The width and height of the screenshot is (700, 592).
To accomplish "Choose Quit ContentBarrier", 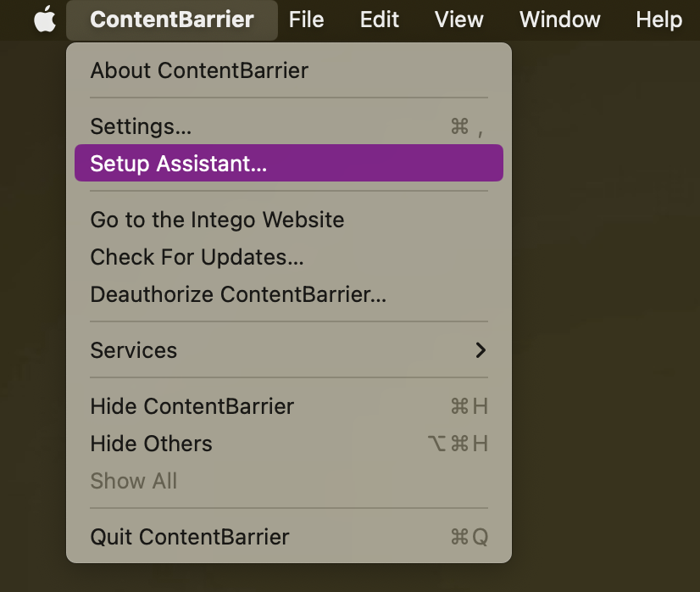I will pyautogui.click(x=289, y=537).
